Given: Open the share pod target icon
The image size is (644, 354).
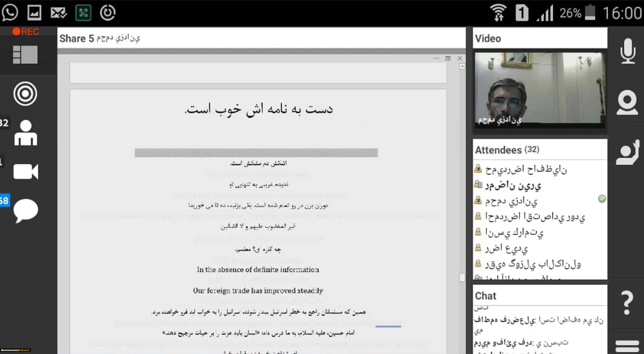Looking at the screenshot, I should [25, 94].
